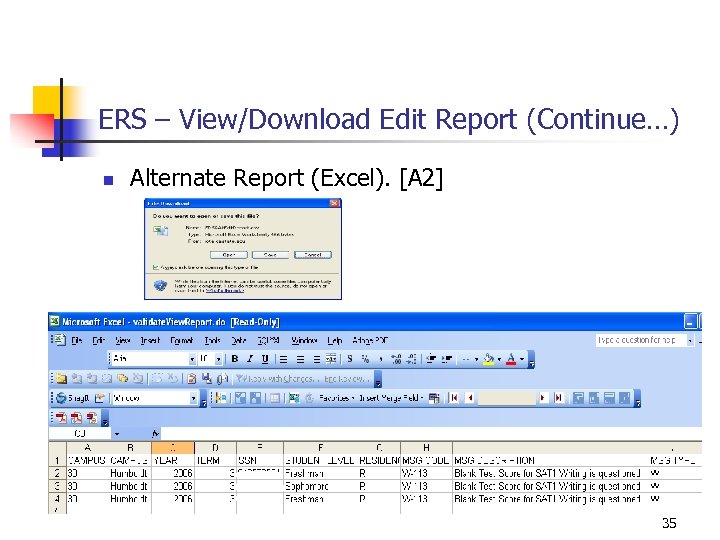Click red Font Color swatch button
Image resolution: width=720 pixels, height=540 pixels.
(x=511, y=359)
